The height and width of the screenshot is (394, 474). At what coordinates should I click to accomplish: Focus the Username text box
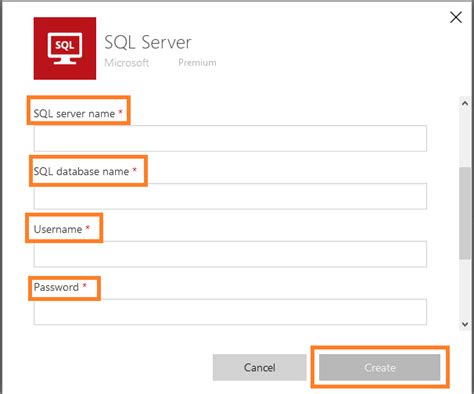[x=230, y=254]
